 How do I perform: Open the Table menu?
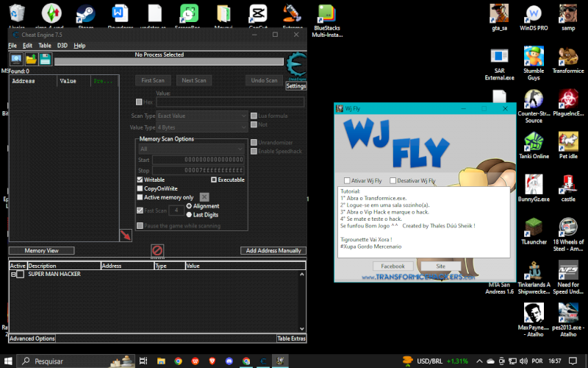point(45,46)
